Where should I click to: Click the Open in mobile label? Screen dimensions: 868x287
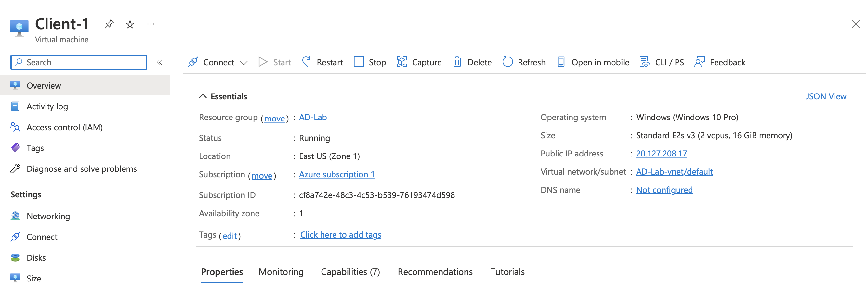tap(600, 62)
